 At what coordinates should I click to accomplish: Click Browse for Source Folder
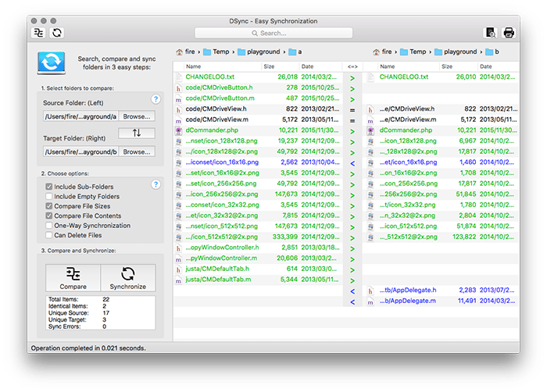click(137, 116)
